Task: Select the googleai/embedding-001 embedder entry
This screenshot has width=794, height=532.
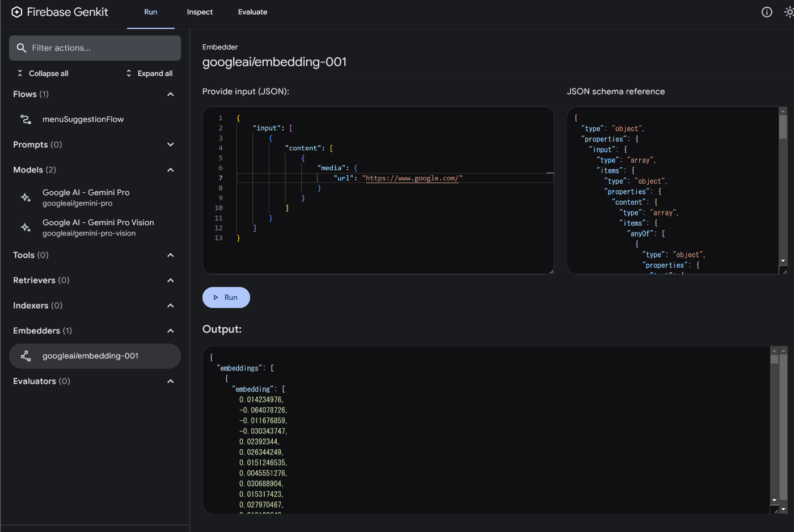Action: [x=95, y=356]
